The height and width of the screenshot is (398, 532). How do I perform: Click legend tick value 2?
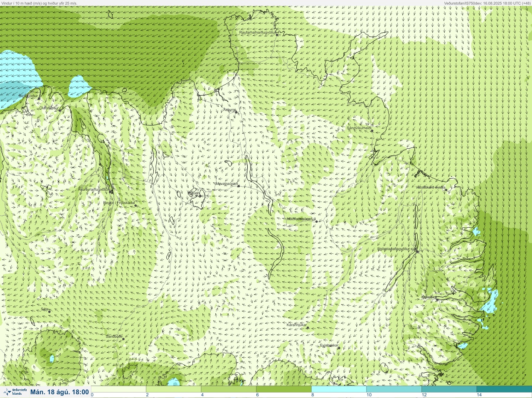tap(147, 395)
